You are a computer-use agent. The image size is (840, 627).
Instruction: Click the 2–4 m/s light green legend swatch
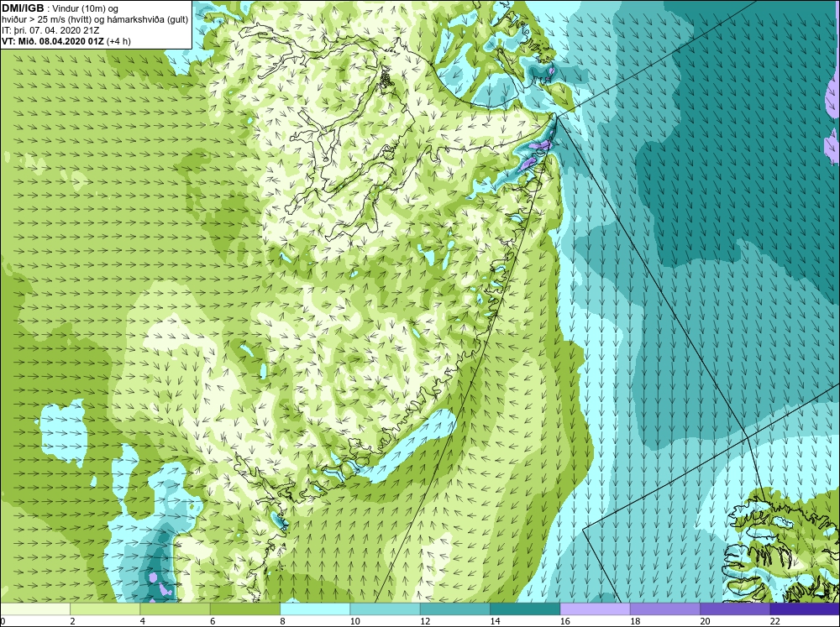click(x=105, y=609)
